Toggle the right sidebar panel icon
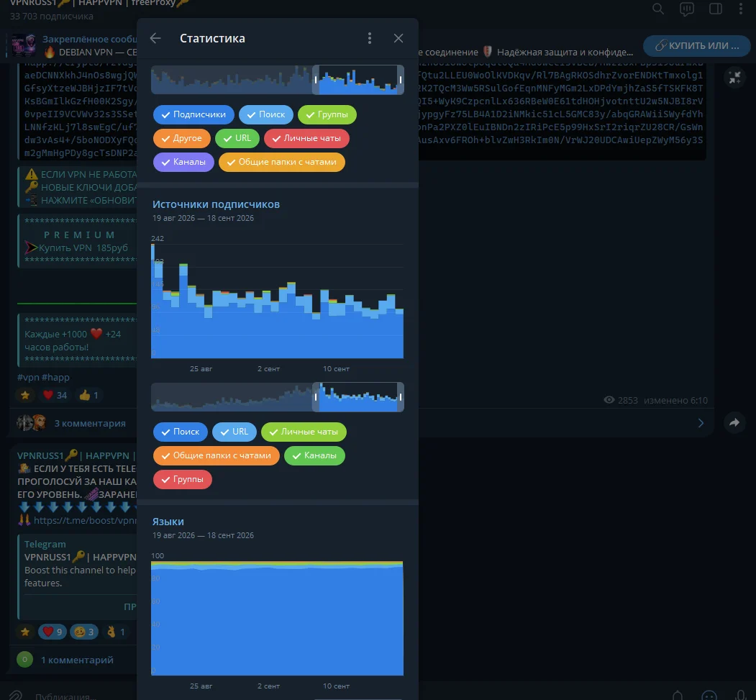Image resolution: width=756 pixels, height=700 pixels. click(716, 9)
